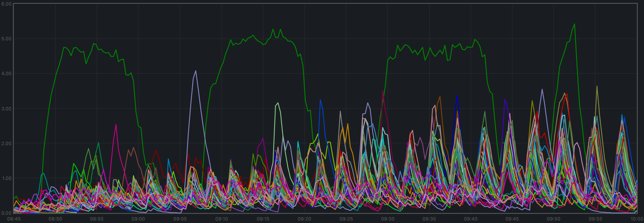Viewport: 644px width, 223px height.
Task: Click the 08:45 label at chart start
Action: click(x=14, y=219)
